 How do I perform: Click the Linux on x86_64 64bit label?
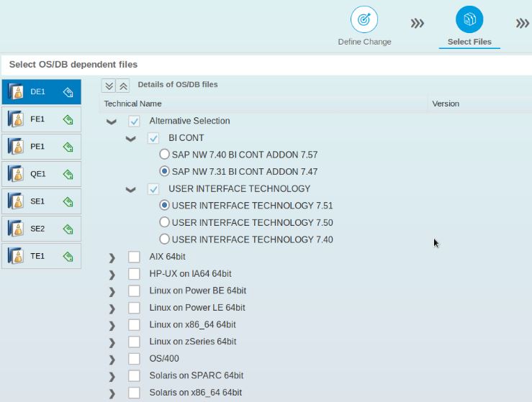(x=192, y=324)
